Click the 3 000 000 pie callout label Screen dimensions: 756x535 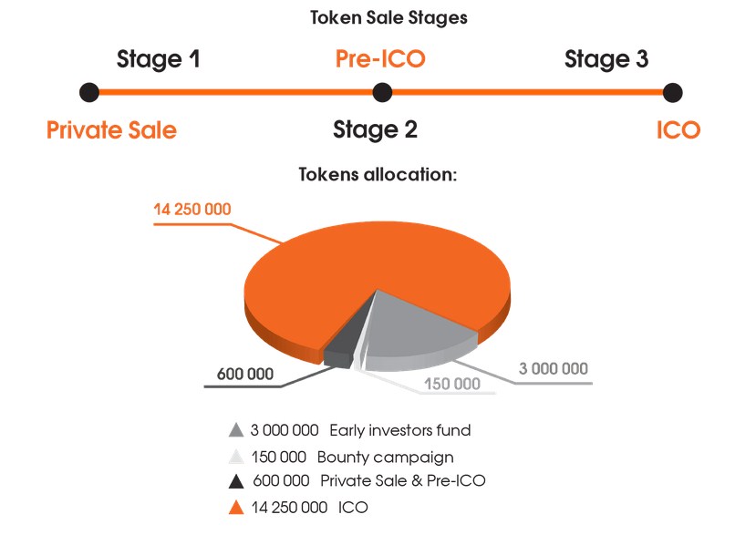(554, 369)
